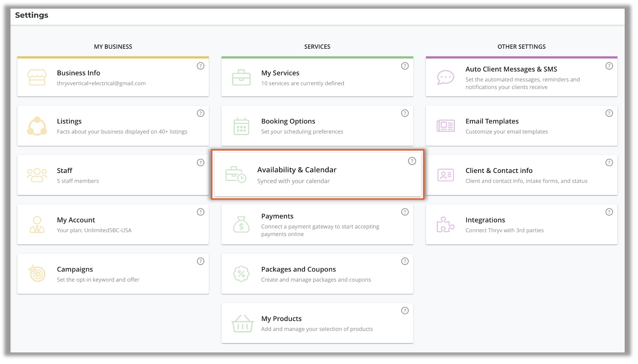Viewport: 638px width, 364px height.
Task: Click the Business Info storefront icon
Action: click(x=37, y=78)
